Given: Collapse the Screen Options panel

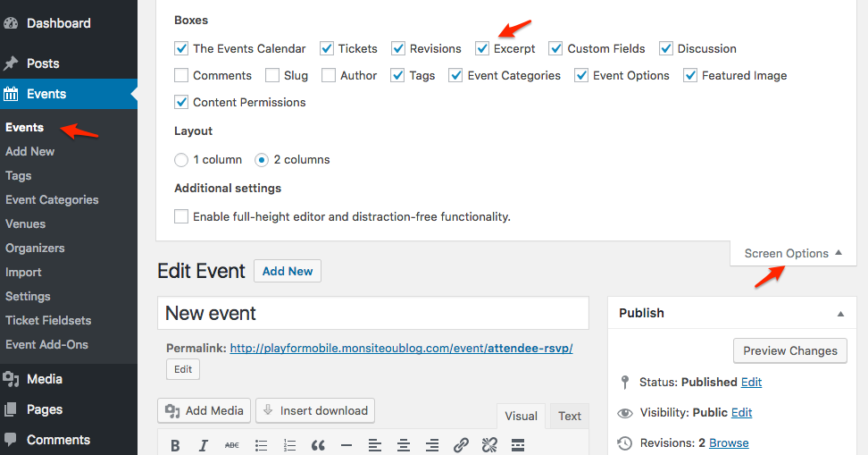Looking at the screenshot, I should coord(793,253).
